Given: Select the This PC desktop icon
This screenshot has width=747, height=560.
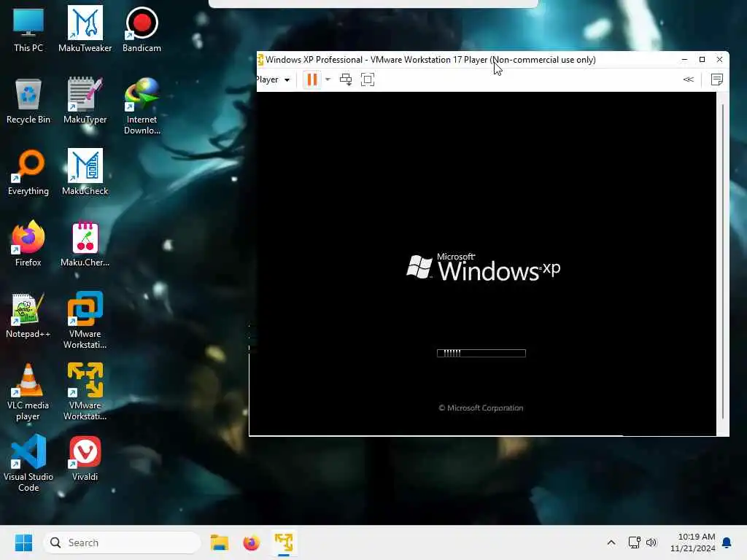Looking at the screenshot, I should 28,29.
